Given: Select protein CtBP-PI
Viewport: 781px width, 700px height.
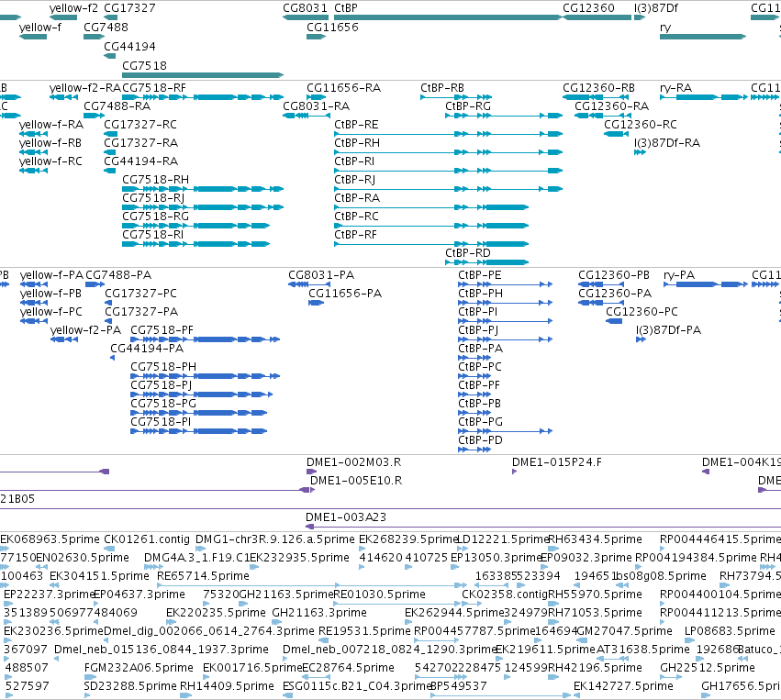Looking at the screenshot, I should pos(477,312).
